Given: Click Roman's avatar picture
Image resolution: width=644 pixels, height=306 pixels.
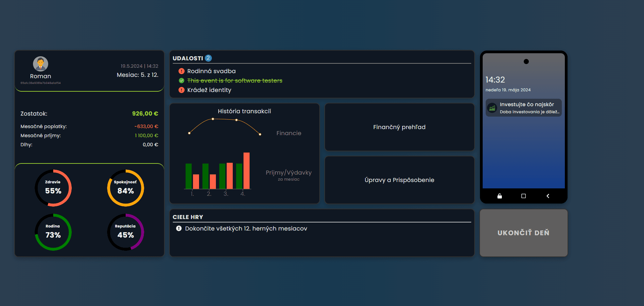Looking at the screenshot, I should 40,64.
